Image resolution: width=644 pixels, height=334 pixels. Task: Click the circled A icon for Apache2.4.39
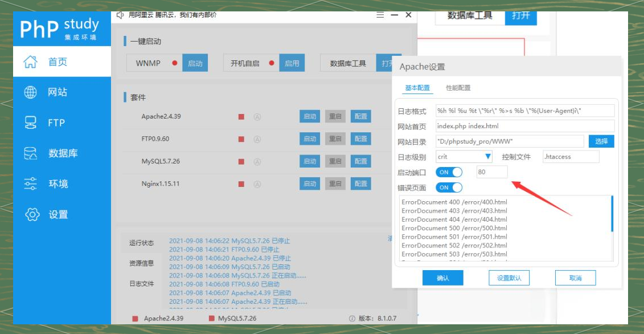tap(257, 117)
